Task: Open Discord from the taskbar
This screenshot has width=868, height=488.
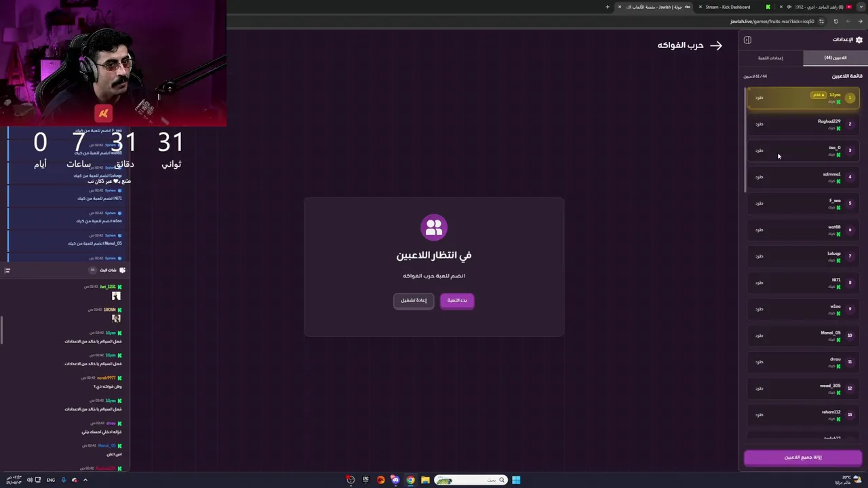Action: click(395, 480)
